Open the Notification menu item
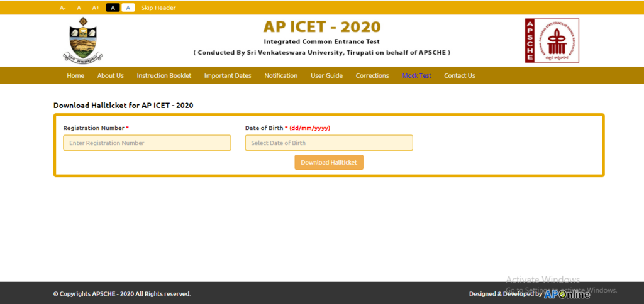The width and height of the screenshot is (644, 304). (x=281, y=75)
